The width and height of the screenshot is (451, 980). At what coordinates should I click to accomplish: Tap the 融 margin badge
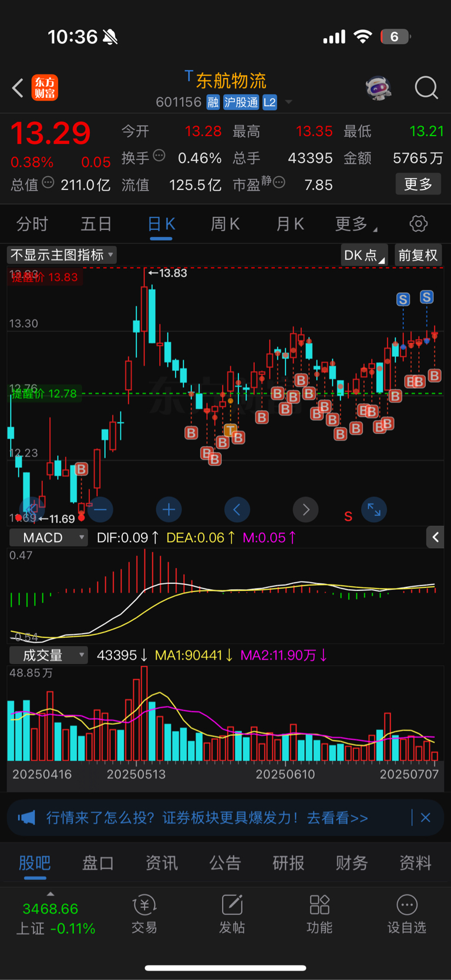click(x=213, y=102)
